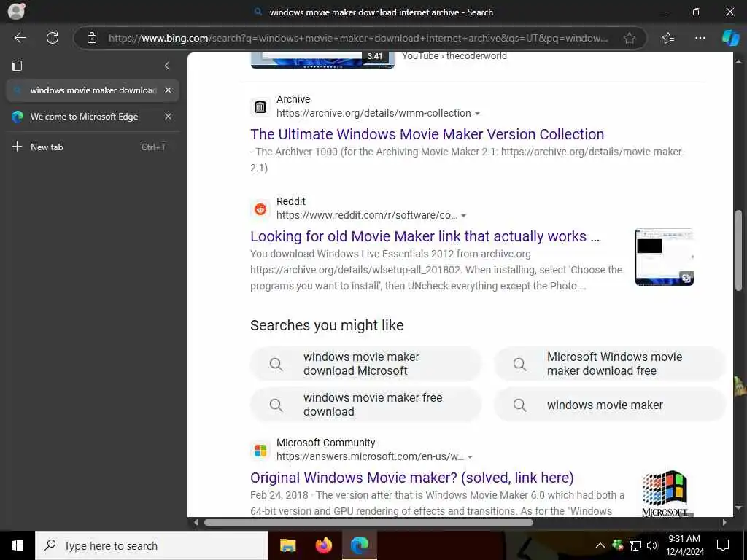
Task: Expand the archive.org URL dropdown arrow
Action: pyautogui.click(x=477, y=114)
